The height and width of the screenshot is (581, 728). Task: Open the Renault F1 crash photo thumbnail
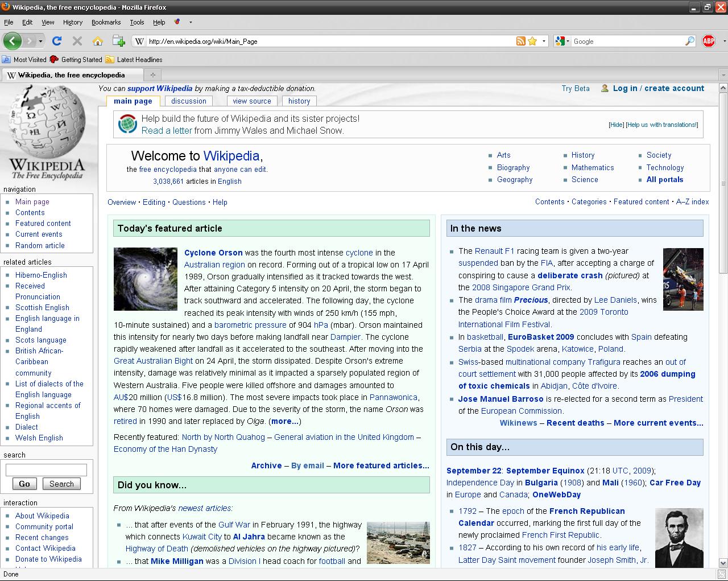683,279
